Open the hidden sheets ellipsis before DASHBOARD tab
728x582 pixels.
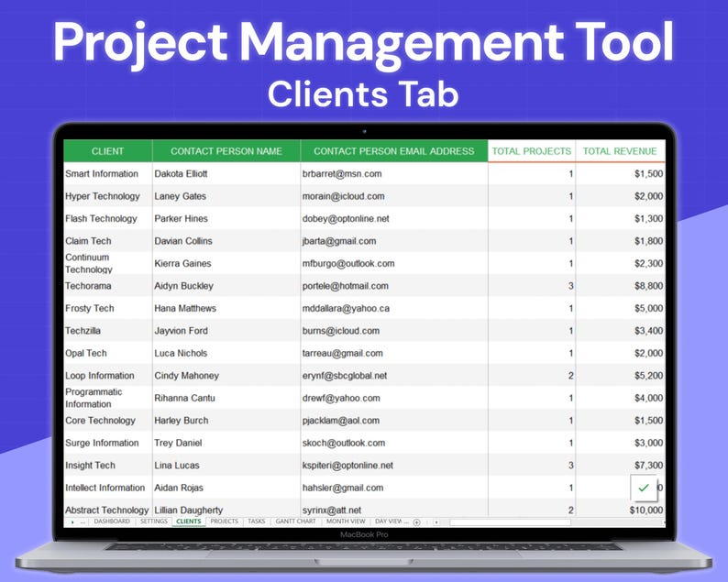pos(83,522)
